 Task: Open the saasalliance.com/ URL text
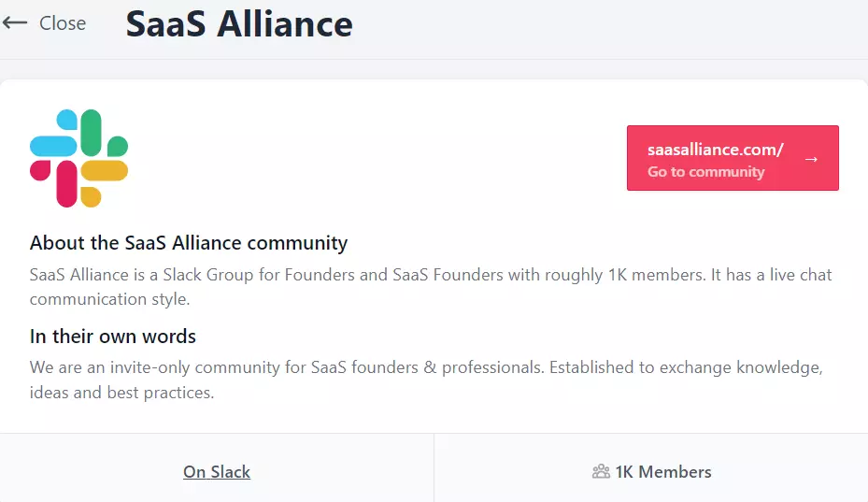(715, 150)
